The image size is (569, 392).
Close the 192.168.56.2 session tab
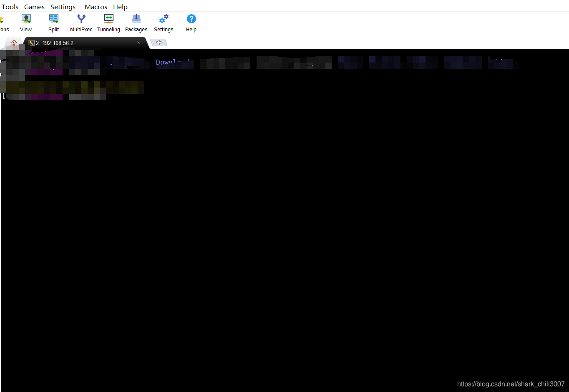pos(139,43)
